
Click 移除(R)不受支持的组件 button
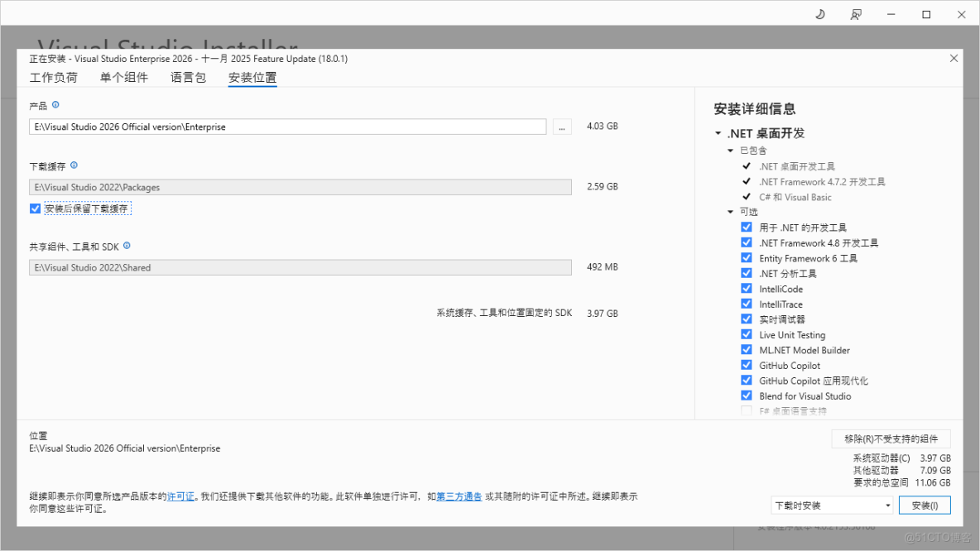pyautogui.click(x=891, y=438)
